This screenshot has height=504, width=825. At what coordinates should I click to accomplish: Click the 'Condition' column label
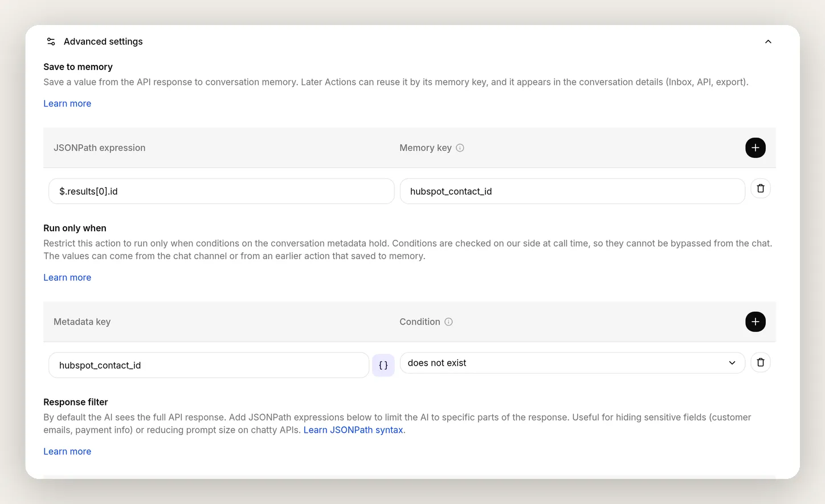point(420,322)
